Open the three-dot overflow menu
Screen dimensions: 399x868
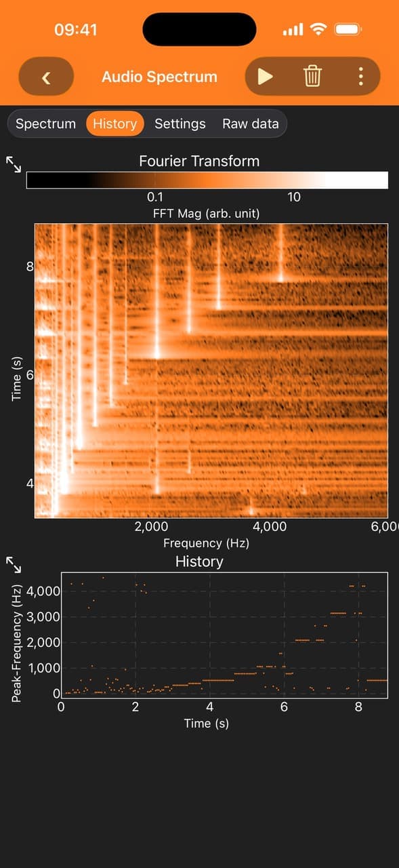point(360,77)
